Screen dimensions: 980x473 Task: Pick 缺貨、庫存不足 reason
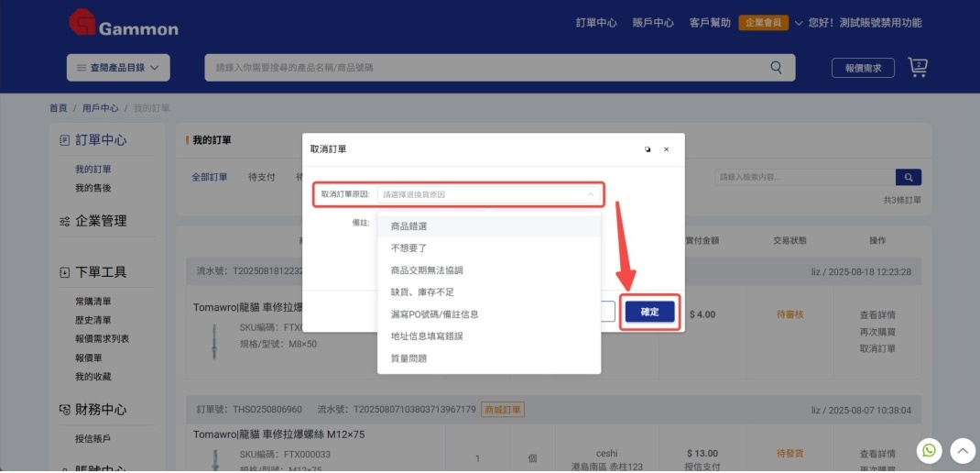coord(422,292)
